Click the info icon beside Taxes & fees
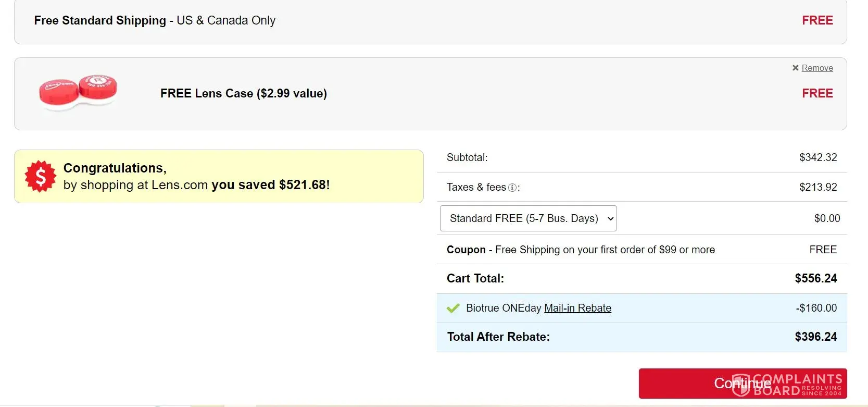This screenshot has height=407, width=868. pos(512,188)
